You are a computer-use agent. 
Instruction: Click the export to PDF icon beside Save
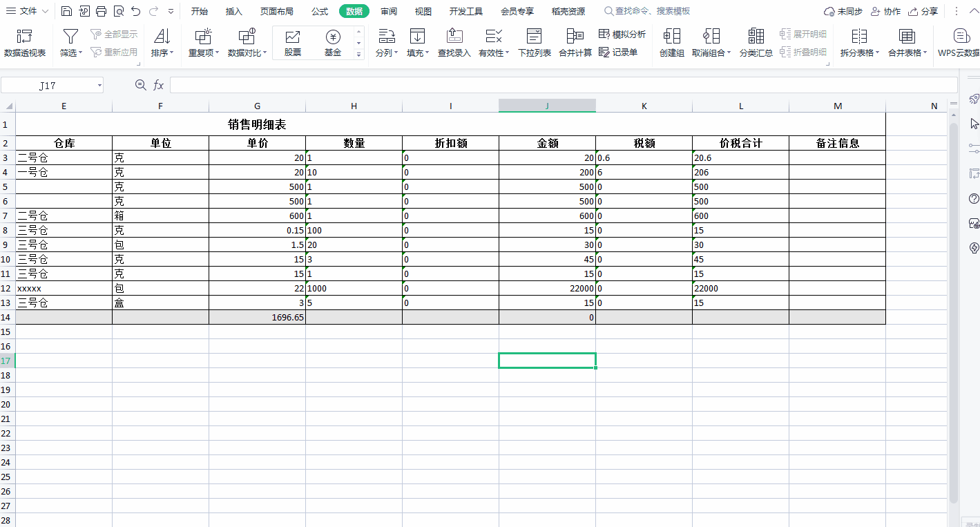click(x=84, y=11)
